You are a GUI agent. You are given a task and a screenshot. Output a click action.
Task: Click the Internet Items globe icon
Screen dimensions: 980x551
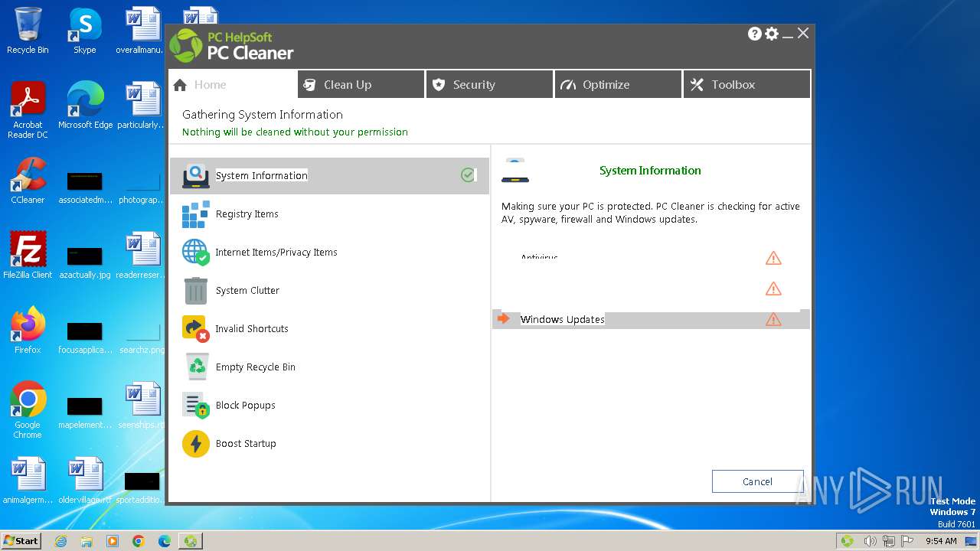click(x=196, y=252)
